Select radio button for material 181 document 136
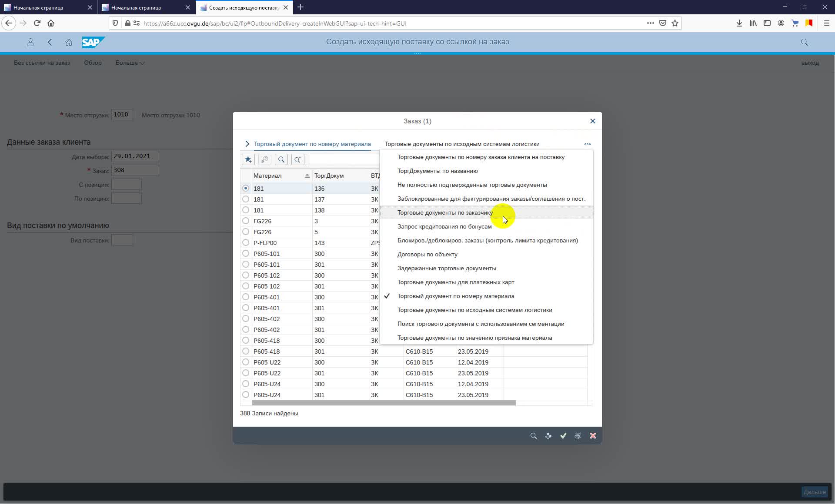The height and width of the screenshot is (504, 835). coord(246,188)
